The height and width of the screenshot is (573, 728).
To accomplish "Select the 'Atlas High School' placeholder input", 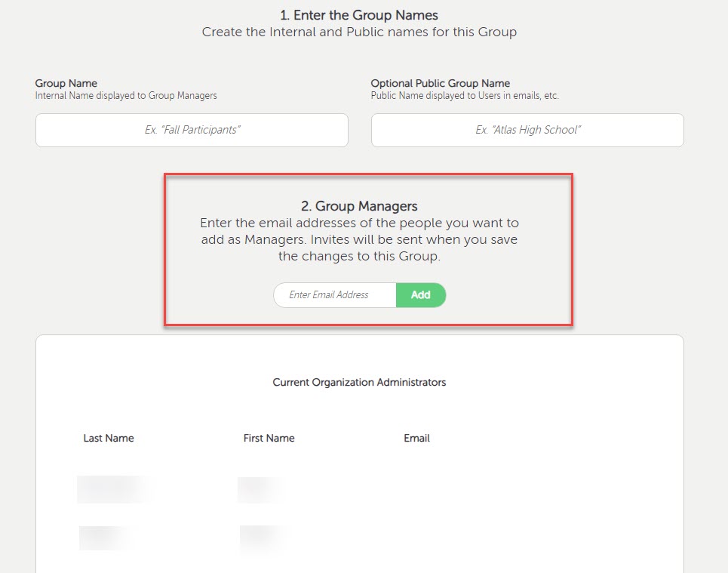I will (527, 130).
